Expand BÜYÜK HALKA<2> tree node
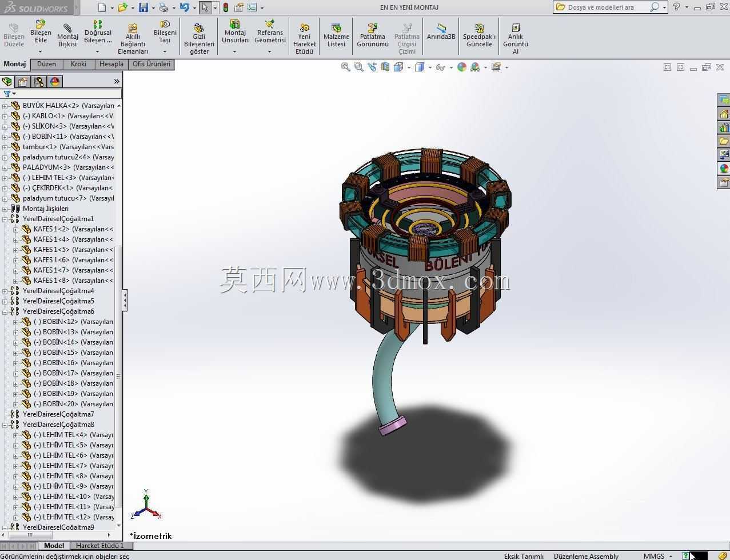The width and height of the screenshot is (730, 560). point(5,106)
